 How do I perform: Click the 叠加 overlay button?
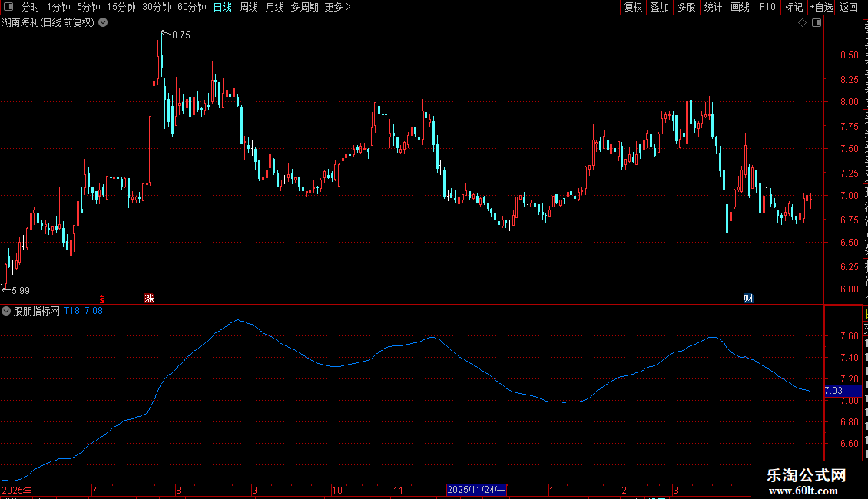(x=659, y=7)
